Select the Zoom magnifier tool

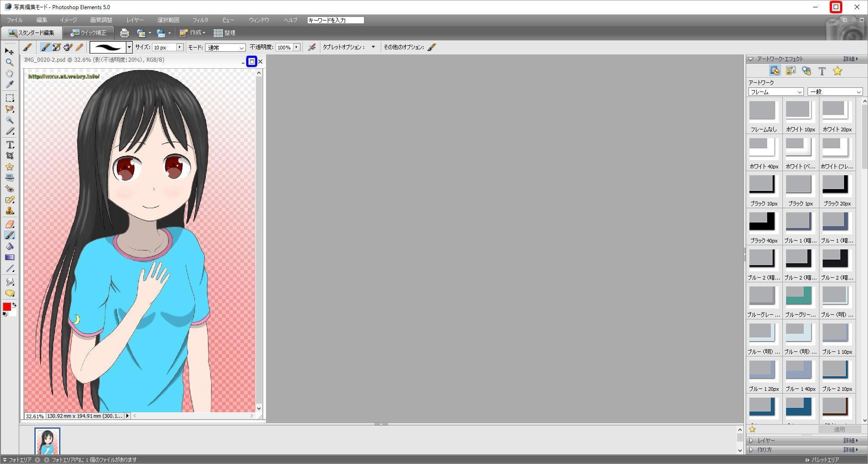(x=9, y=62)
